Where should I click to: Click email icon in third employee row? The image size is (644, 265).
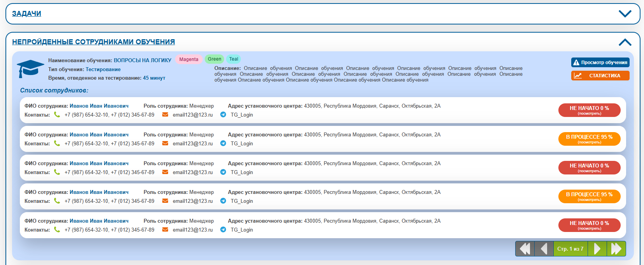[x=165, y=172]
